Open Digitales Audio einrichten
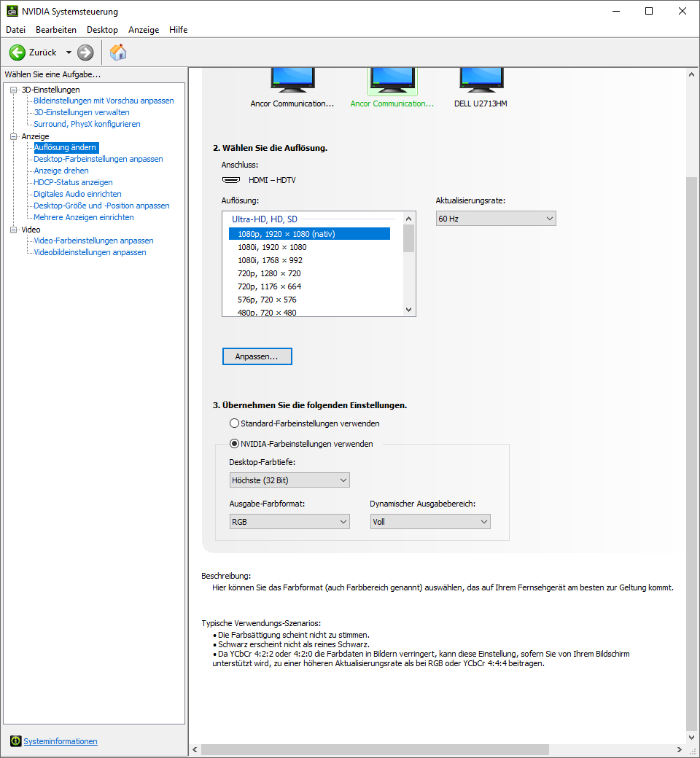Viewport: 700px width, 758px height. tap(77, 194)
